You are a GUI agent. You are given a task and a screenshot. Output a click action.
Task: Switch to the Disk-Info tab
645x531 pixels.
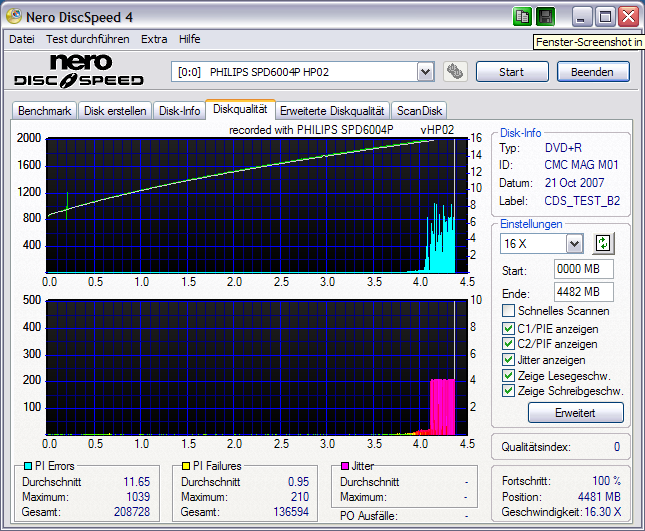(x=179, y=111)
